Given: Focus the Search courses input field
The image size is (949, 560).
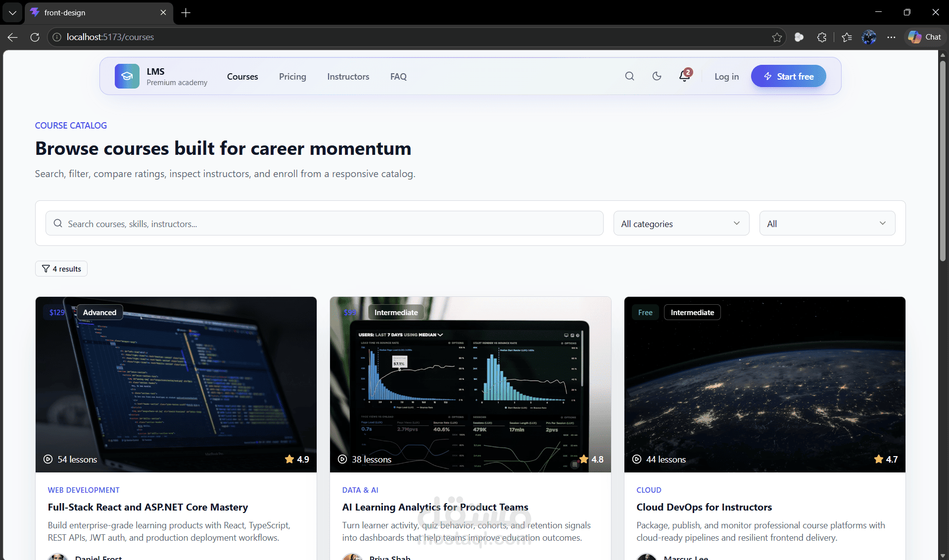Looking at the screenshot, I should [x=324, y=223].
